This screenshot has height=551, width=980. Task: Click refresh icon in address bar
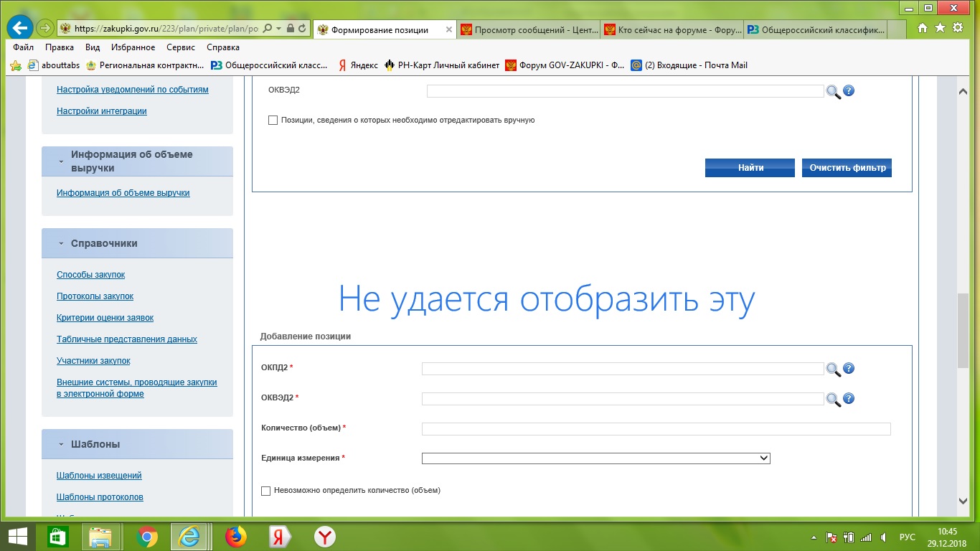[303, 29]
